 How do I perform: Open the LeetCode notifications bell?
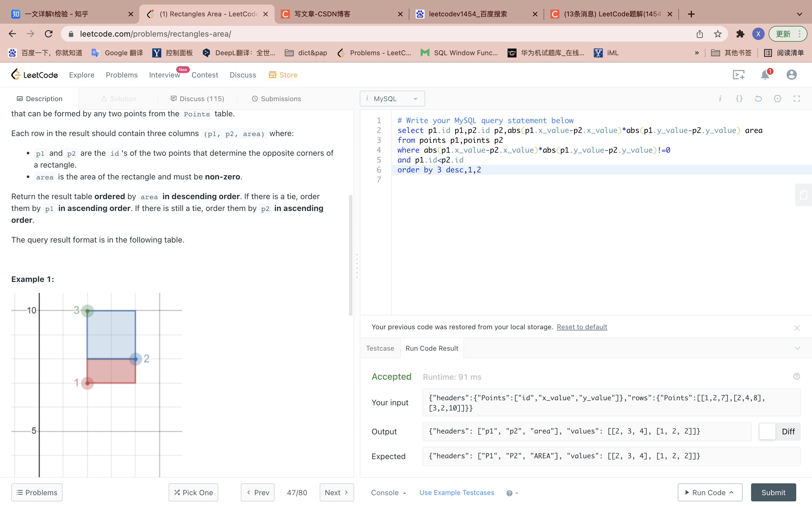pos(765,75)
